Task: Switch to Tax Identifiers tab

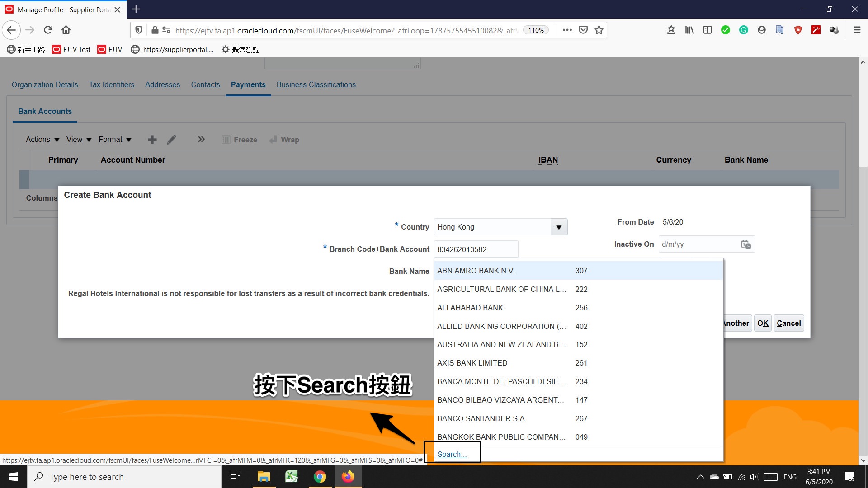Action: point(112,85)
